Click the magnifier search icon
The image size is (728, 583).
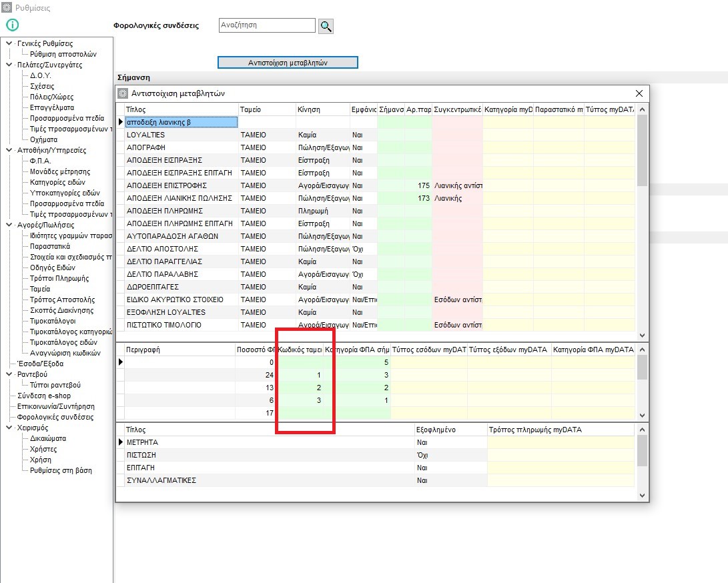[326, 26]
